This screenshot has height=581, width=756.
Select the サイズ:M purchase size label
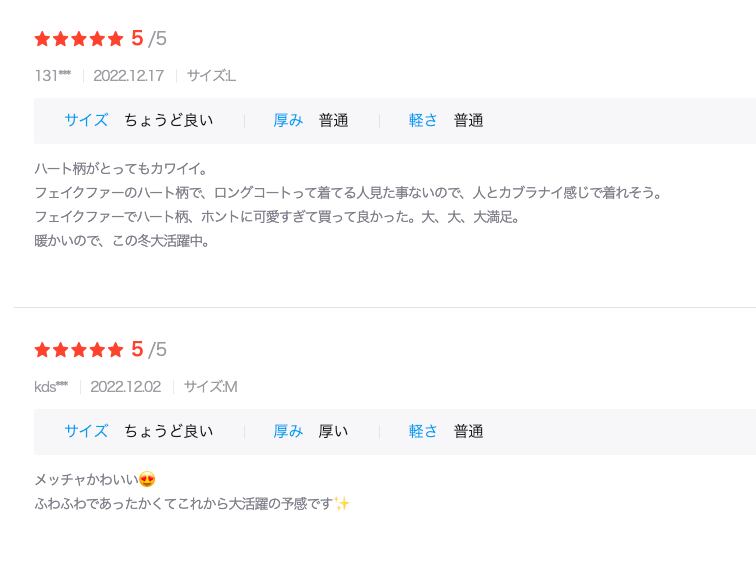[x=210, y=387]
